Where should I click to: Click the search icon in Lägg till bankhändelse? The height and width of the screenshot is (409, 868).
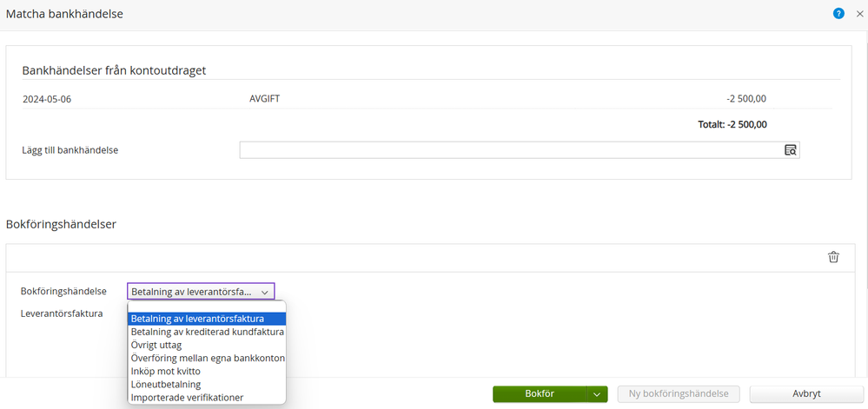pos(790,150)
